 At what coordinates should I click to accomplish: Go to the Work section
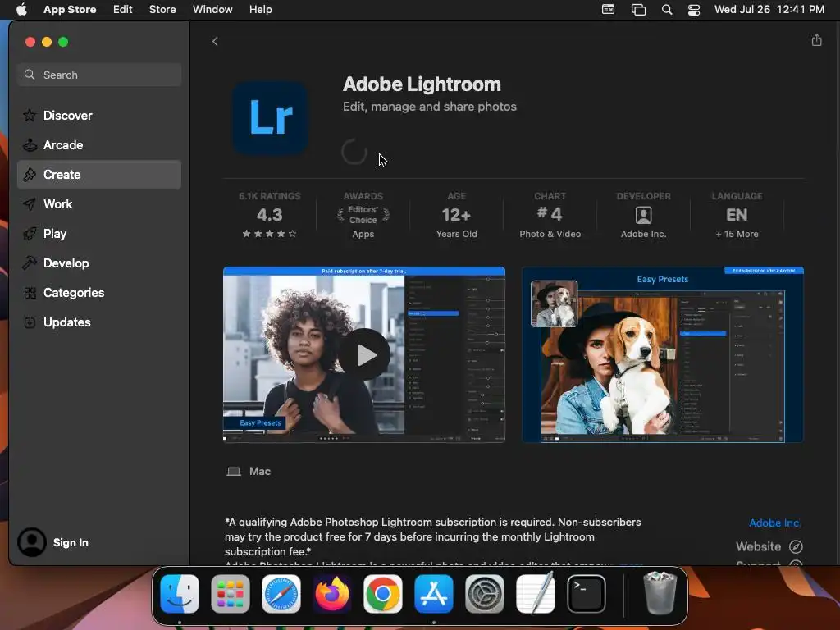[99, 204]
